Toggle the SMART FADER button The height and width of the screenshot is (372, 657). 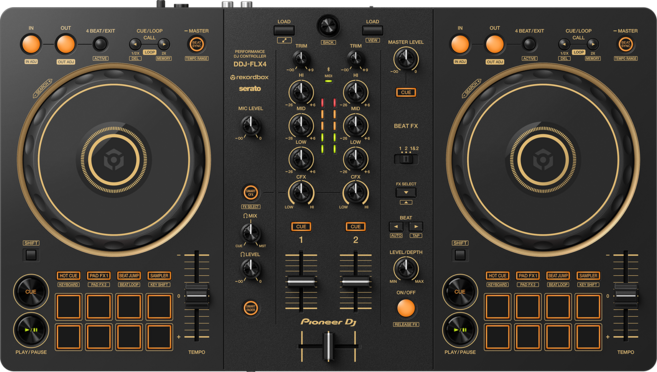pos(251,308)
